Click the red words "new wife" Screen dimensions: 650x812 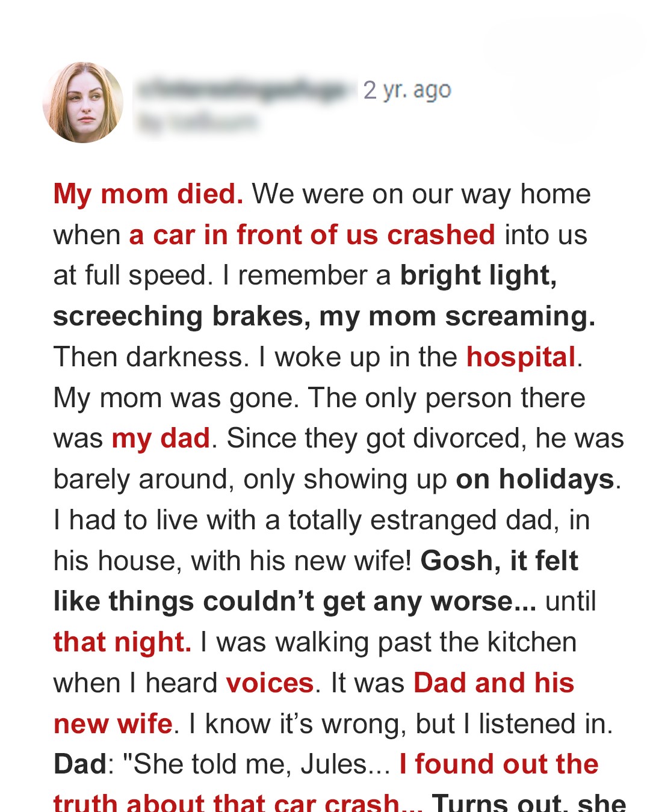pos(113,724)
